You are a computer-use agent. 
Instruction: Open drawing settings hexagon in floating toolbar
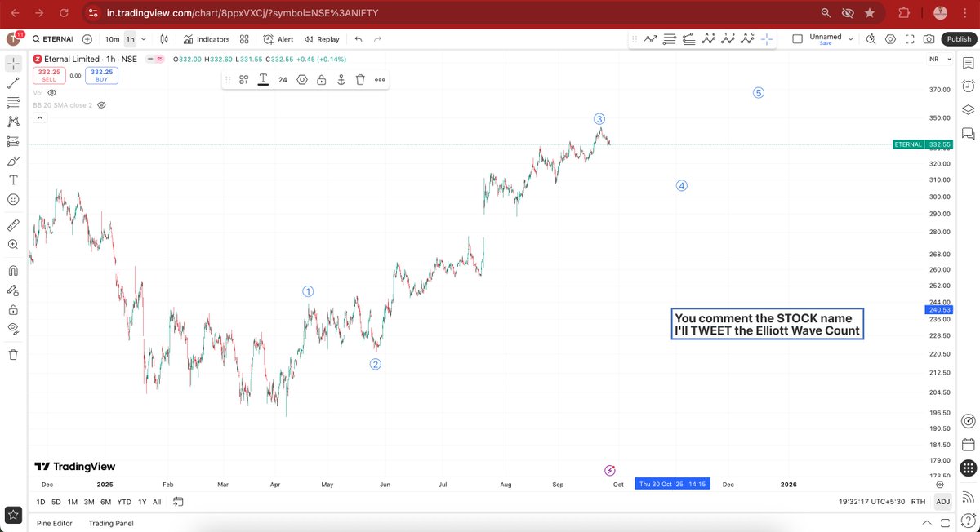(x=302, y=80)
